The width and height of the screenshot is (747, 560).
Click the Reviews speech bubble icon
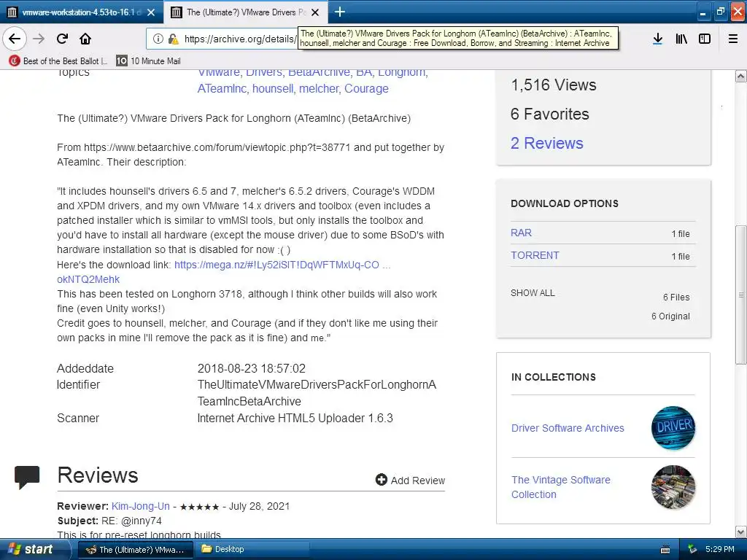coord(27,477)
